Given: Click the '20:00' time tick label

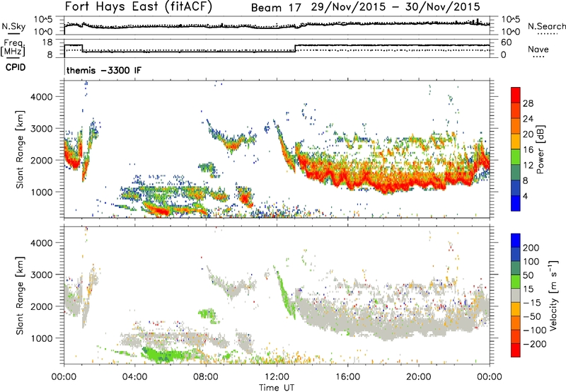Looking at the screenshot, I should tap(419, 377).
